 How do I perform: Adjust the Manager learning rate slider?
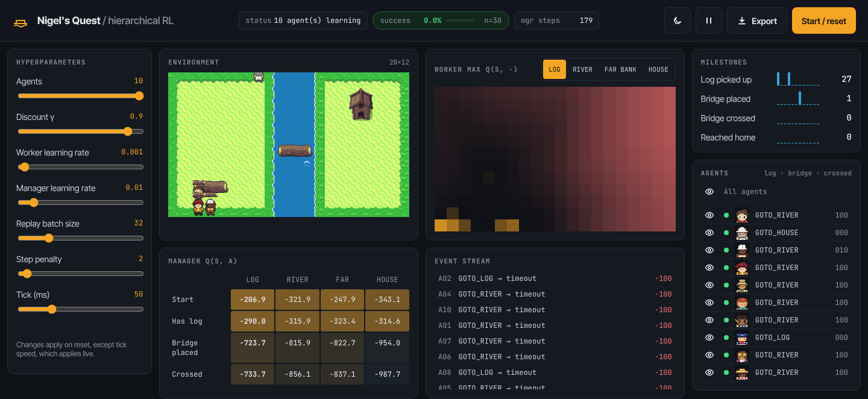[x=81, y=203]
